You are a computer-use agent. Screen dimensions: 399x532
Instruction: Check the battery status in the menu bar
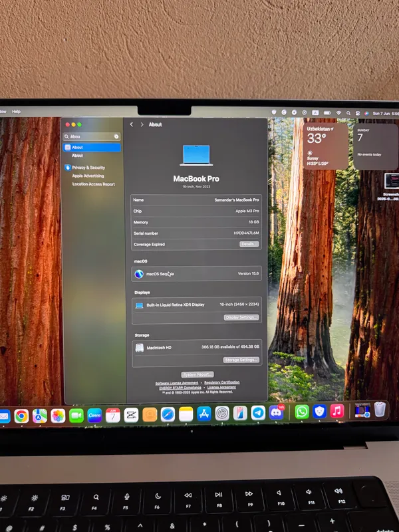327,112
